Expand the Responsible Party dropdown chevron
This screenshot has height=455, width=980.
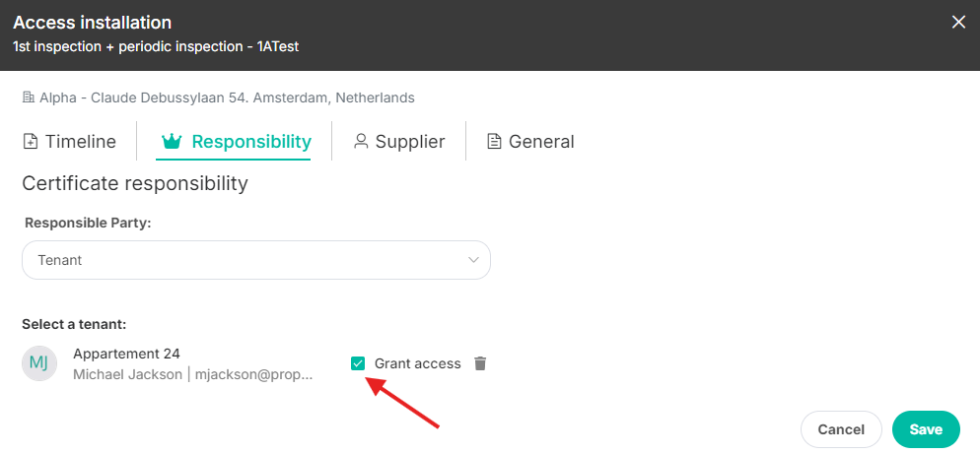click(x=473, y=260)
